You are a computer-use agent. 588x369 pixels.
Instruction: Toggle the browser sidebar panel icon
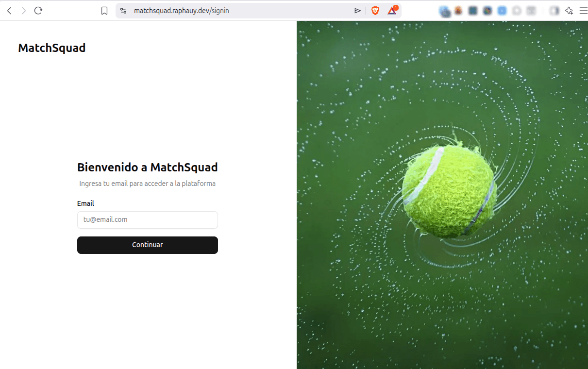pyautogui.click(x=554, y=11)
